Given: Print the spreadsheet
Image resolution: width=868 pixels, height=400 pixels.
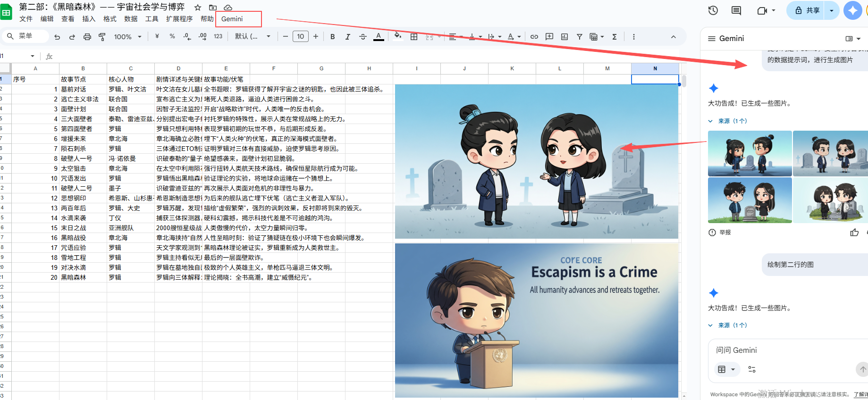Looking at the screenshot, I should pyautogui.click(x=87, y=37).
